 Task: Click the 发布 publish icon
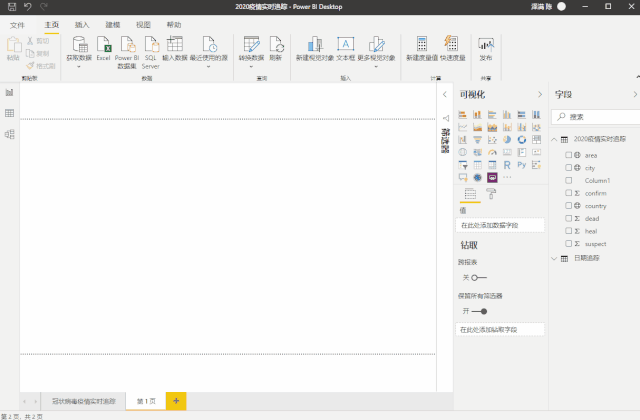(x=486, y=44)
